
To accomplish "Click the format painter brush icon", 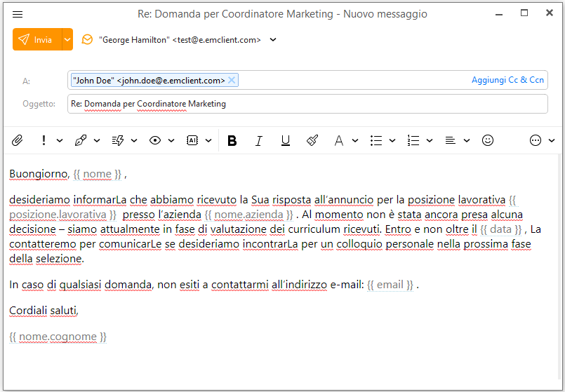I will 312,140.
